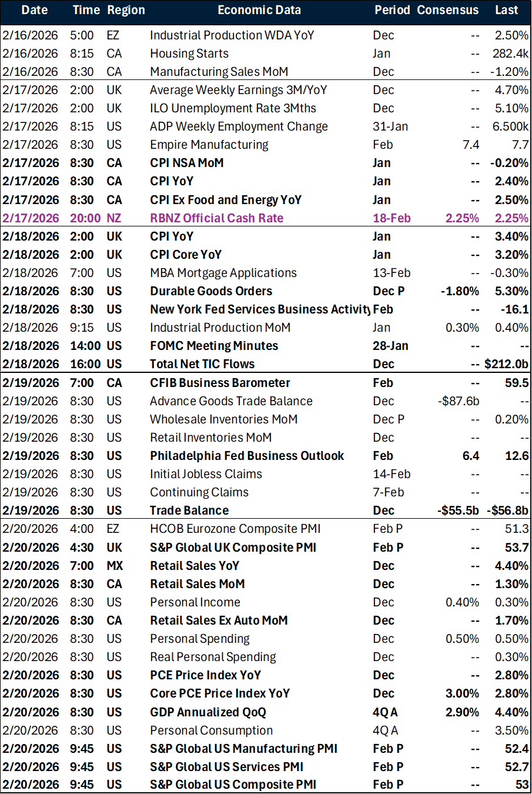Click the S&P Global US Composite PMI row

click(232, 785)
